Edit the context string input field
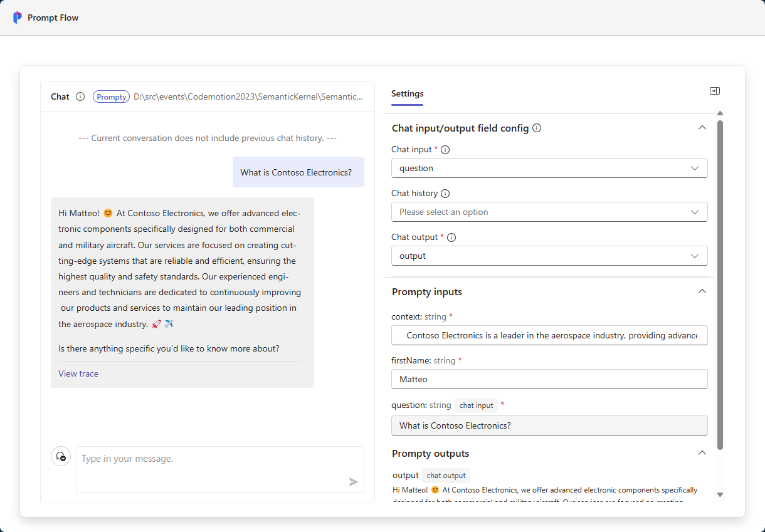 (x=549, y=335)
